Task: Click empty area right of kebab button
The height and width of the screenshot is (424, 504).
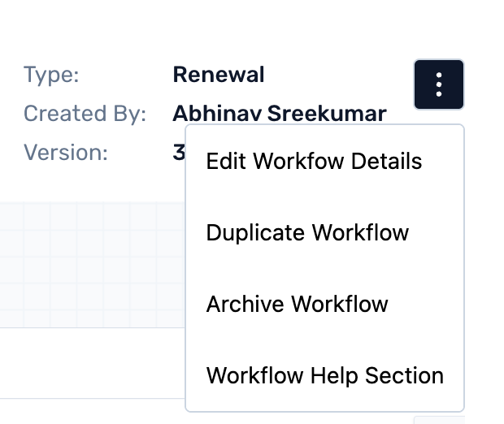Action: pos(485,84)
